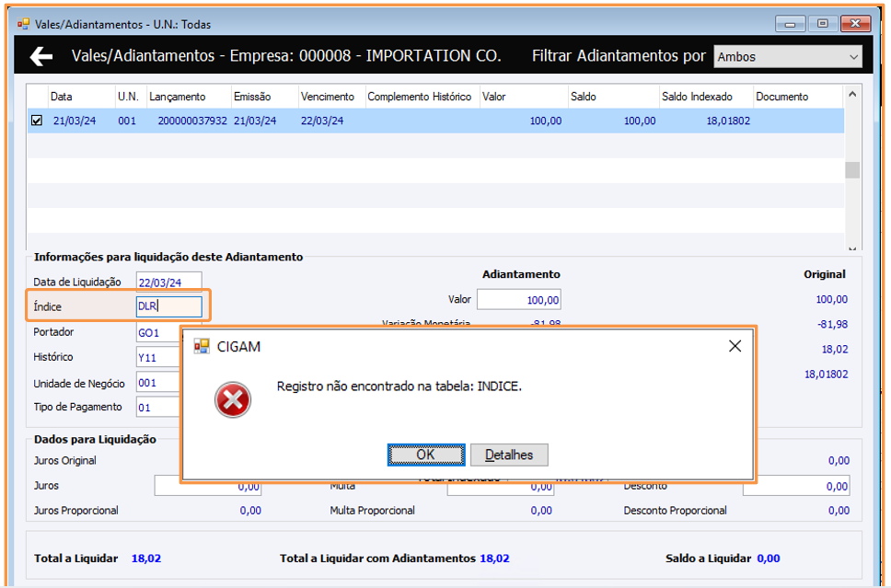891x588 pixels.
Task: Confirm the error with OK button
Action: pos(426,455)
